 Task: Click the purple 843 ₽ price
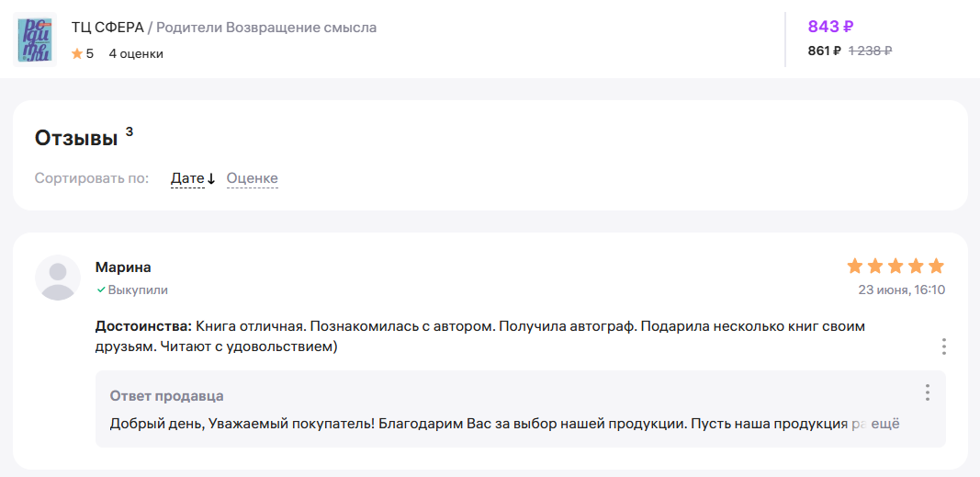(830, 27)
